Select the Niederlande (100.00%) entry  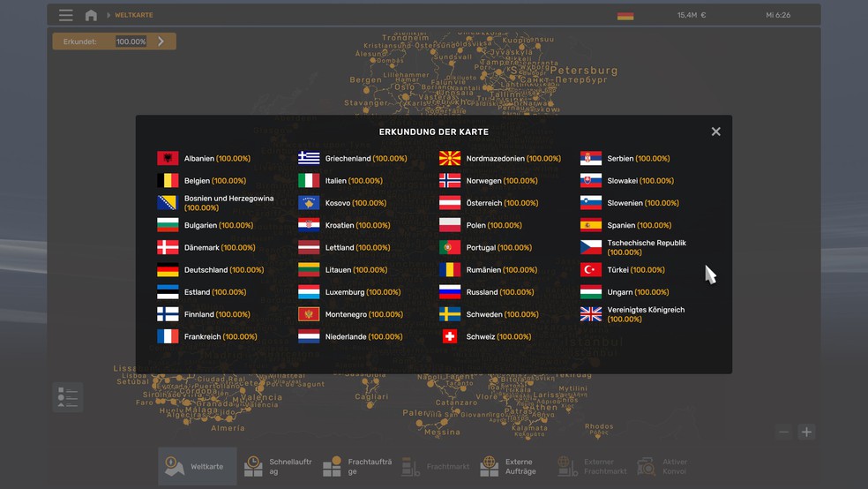pos(350,336)
